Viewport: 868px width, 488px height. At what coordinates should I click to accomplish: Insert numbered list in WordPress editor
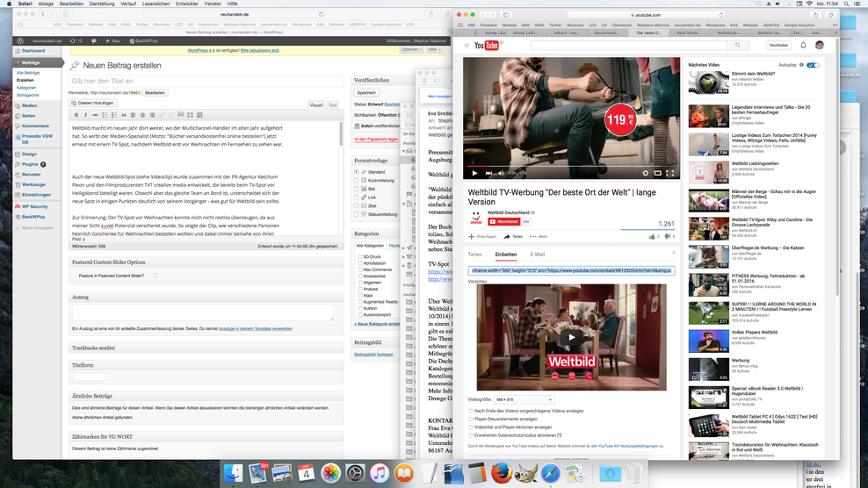[114, 115]
